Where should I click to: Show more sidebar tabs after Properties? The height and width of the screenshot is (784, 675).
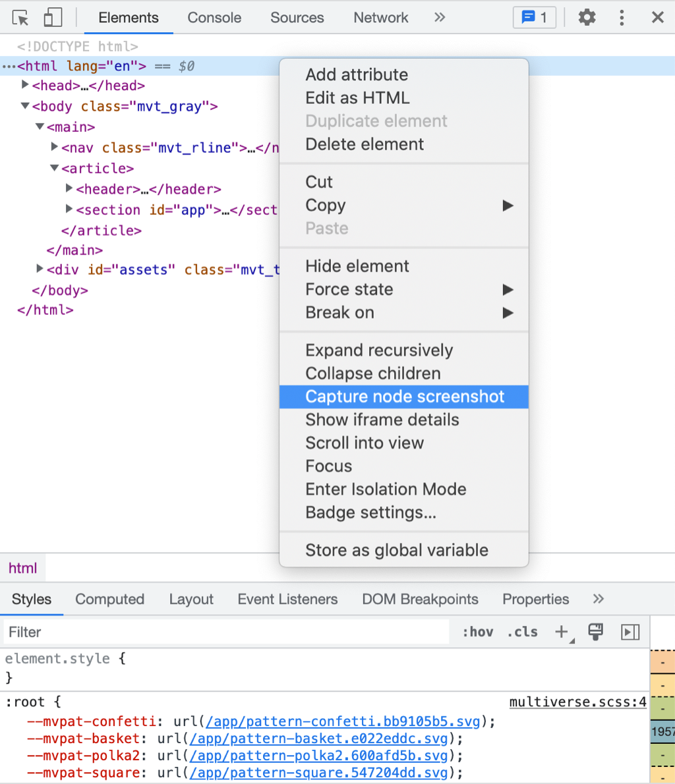pos(598,599)
